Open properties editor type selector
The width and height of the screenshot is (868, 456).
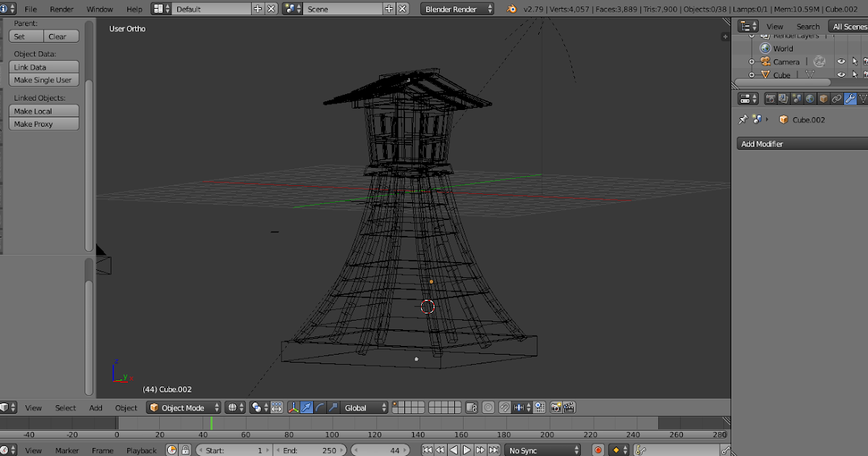click(748, 98)
